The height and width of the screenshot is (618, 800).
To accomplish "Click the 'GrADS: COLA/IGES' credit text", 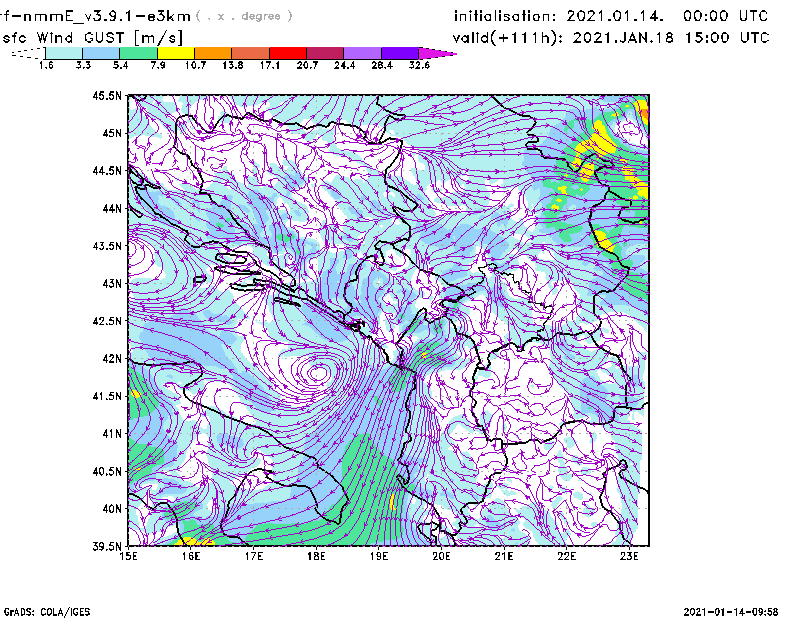I will (47, 612).
